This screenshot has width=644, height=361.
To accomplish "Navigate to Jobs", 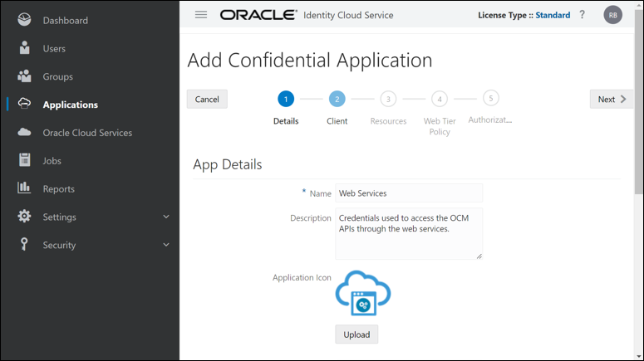I will [x=52, y=161].
